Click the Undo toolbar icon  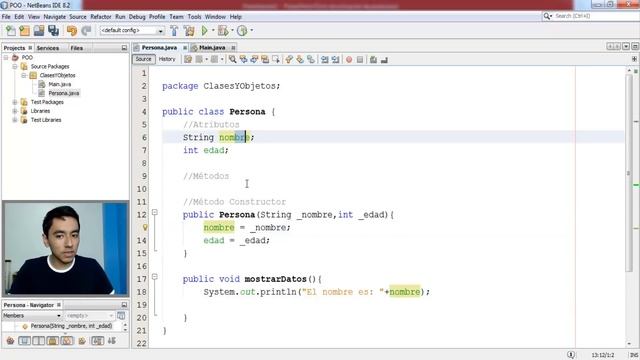72,31
